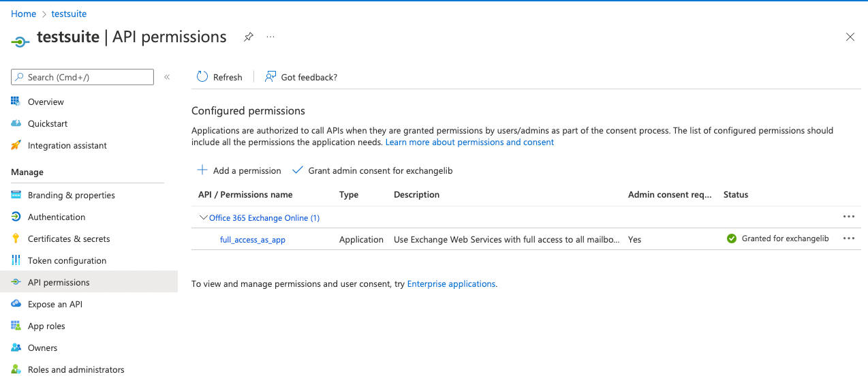This screenshot has height=385, width=868.
Task: Open more options for Office 365 Exchange Online row
Action: point(848,217)
